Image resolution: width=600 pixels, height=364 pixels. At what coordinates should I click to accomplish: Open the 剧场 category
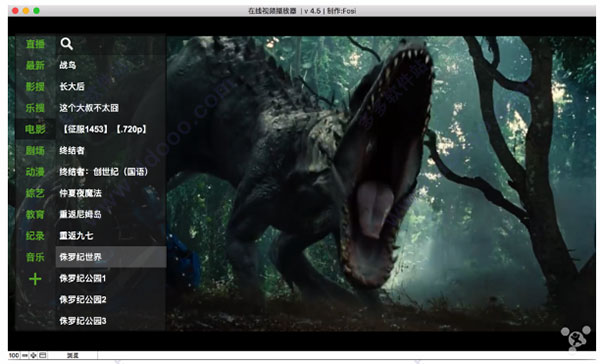(35, 151)
